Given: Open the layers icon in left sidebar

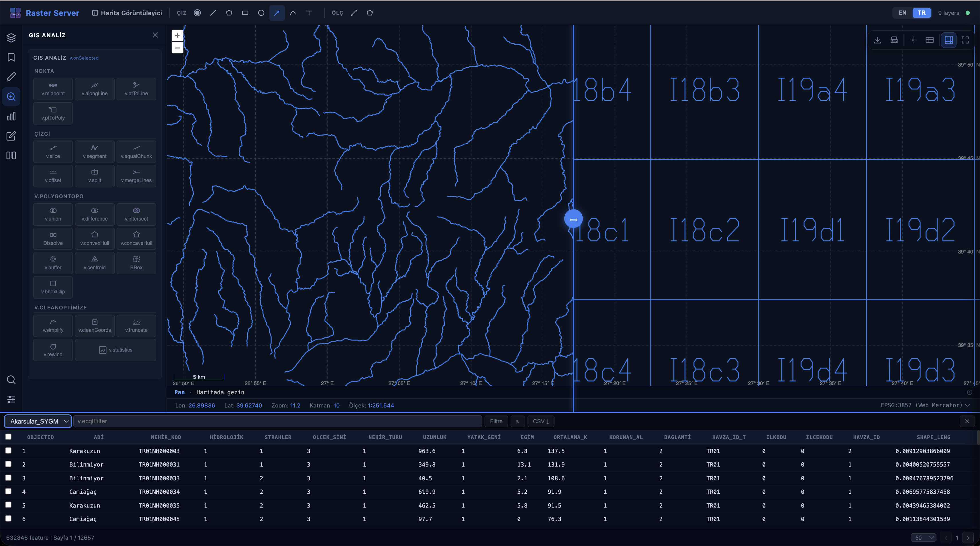Looking at the screenshot, I should click(x=11, y=37).
